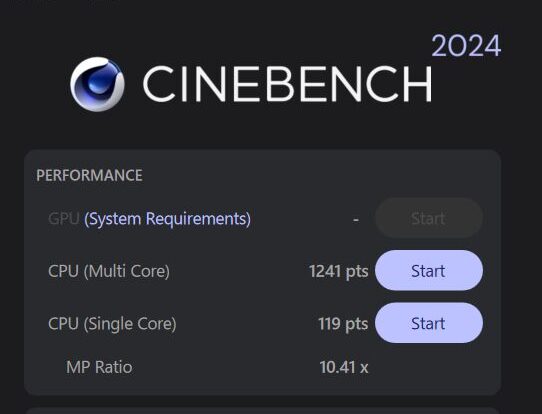Start the CPU Single Core benchmark
Viewport: 542px width, 414px height.
(429, 323)
